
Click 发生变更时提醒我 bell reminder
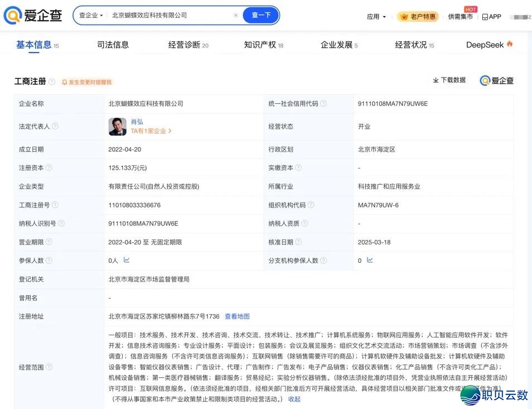(x=87, y=82)
